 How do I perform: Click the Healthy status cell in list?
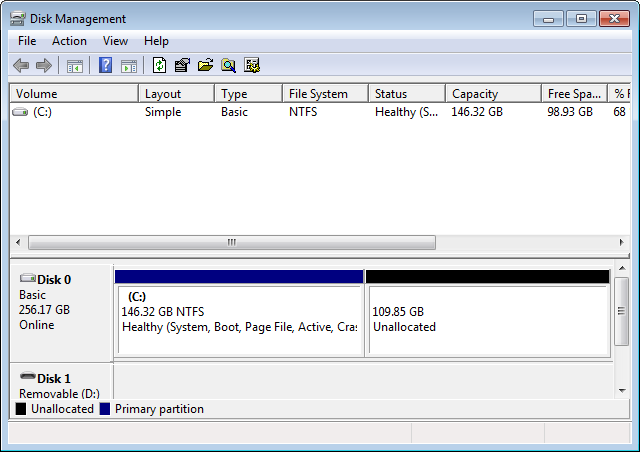(x=407, y=111)
